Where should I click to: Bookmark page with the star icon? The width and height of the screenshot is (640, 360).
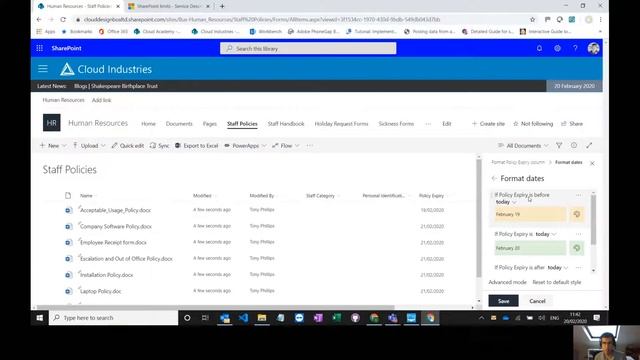(x=532, y=19)
